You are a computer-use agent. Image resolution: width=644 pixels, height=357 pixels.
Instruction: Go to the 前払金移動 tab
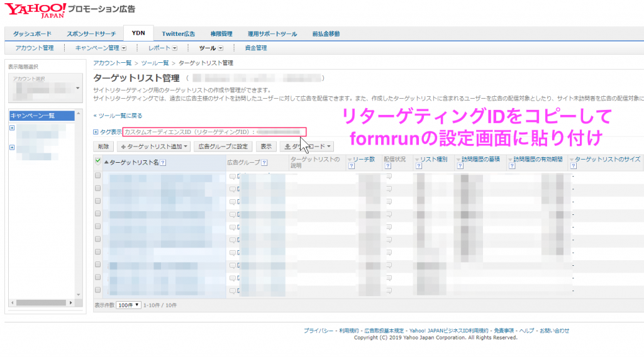326,34
